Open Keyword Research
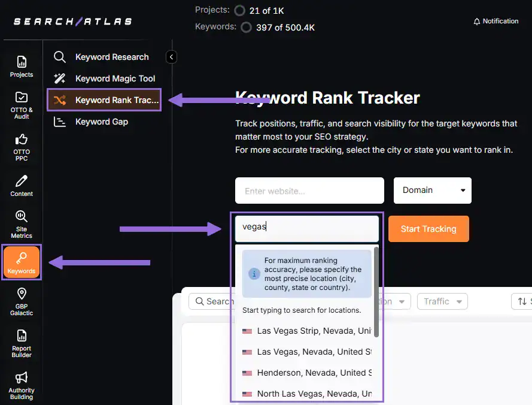532x405 pixels. coord(111,56)
